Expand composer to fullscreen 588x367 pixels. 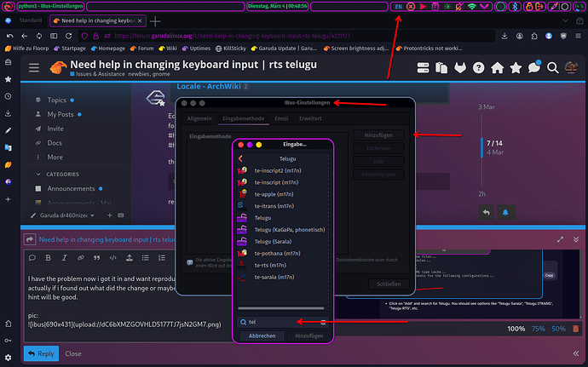point(560,239)
